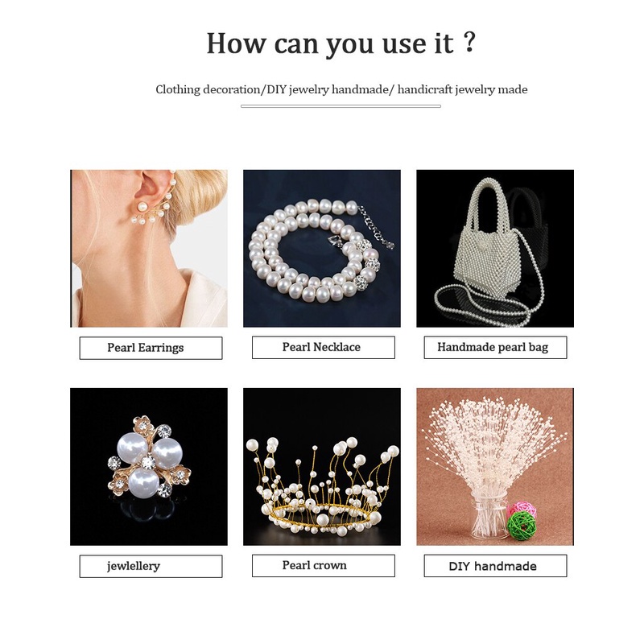Open the DIY pearl bouquet image
The width and height of the screenshot is (644, 644).
[495, 467]
